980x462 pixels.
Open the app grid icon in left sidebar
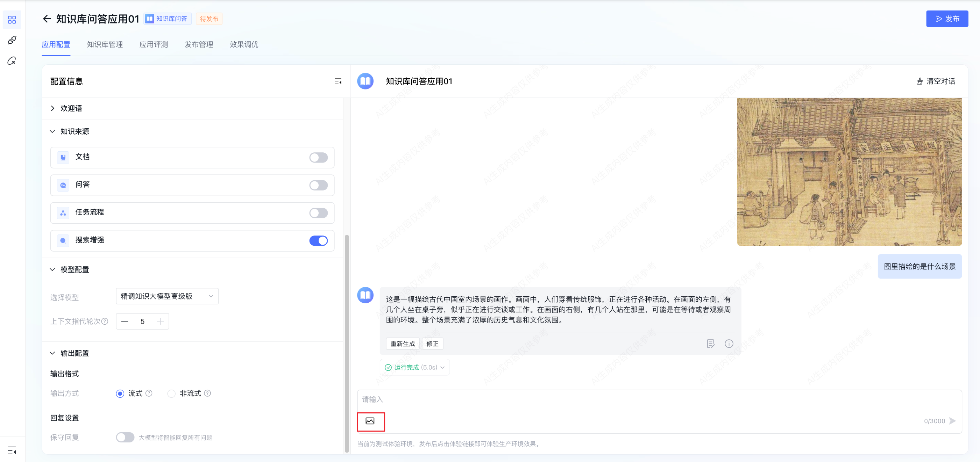tap(12, 19)
